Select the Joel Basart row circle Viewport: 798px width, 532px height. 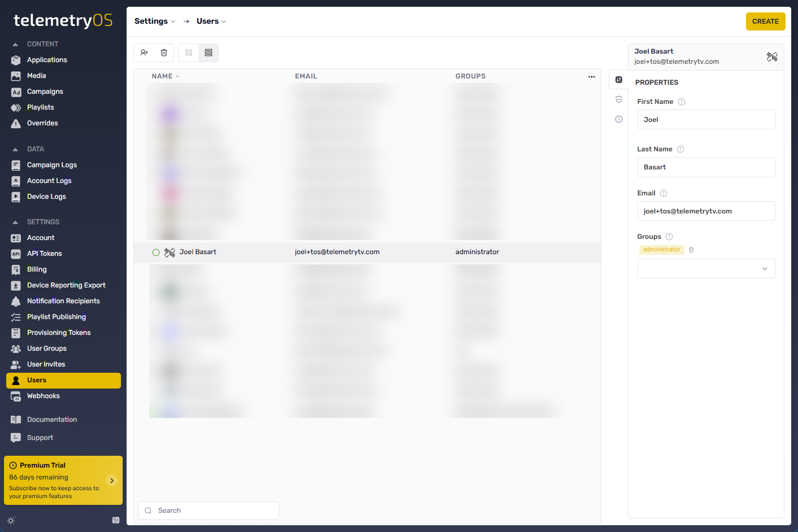[x=156, y=252]
